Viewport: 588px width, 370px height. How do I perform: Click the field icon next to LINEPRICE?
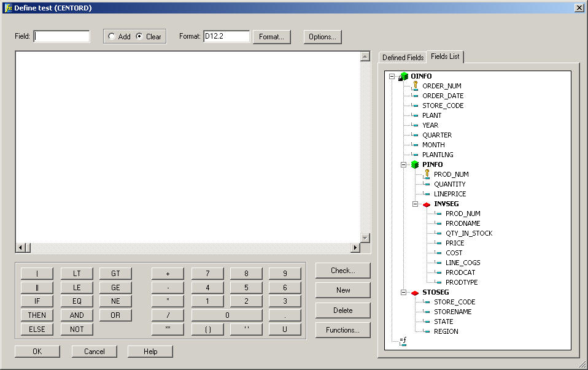427,194
